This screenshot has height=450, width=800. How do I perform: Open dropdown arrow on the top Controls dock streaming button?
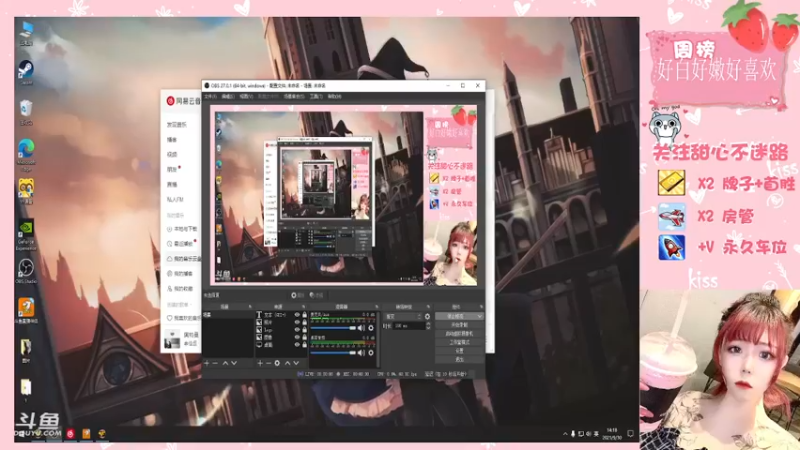(x=480, y=316)
